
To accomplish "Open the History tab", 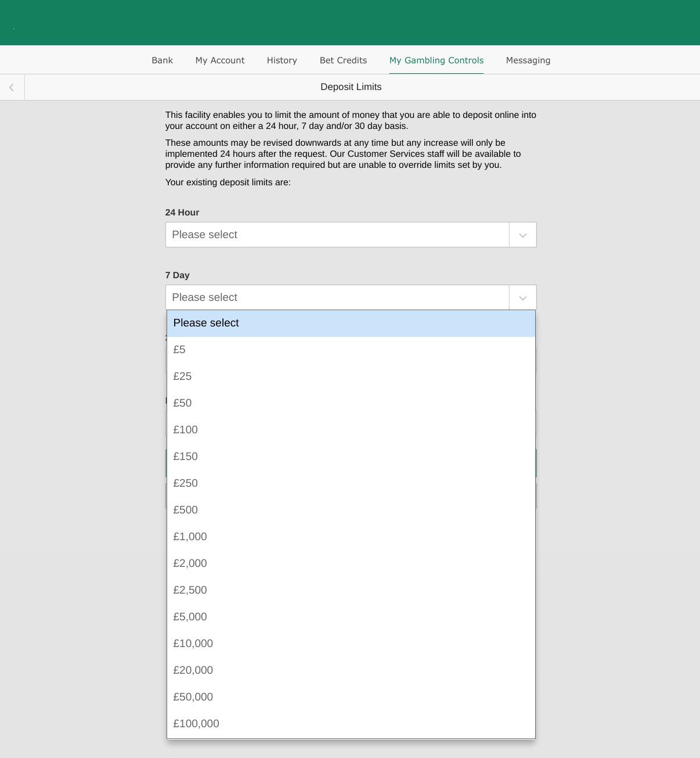I will click(282, 60).
